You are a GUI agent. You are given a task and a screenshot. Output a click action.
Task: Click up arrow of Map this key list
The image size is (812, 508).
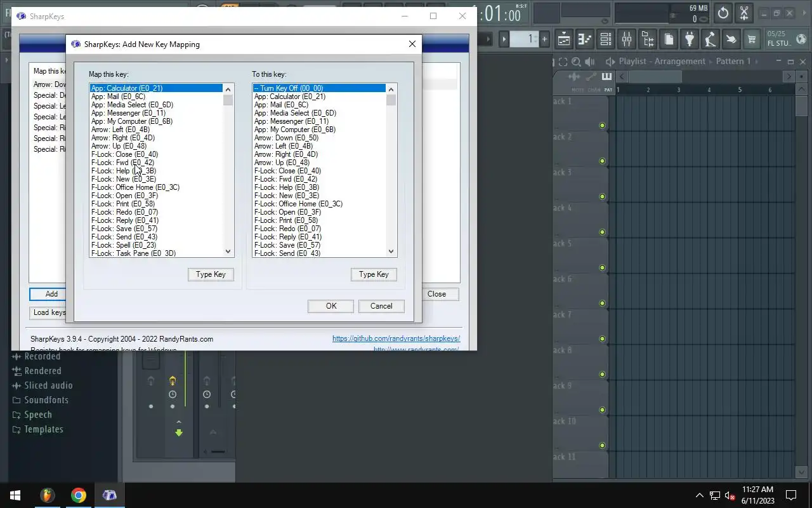(x=228, y=89)
